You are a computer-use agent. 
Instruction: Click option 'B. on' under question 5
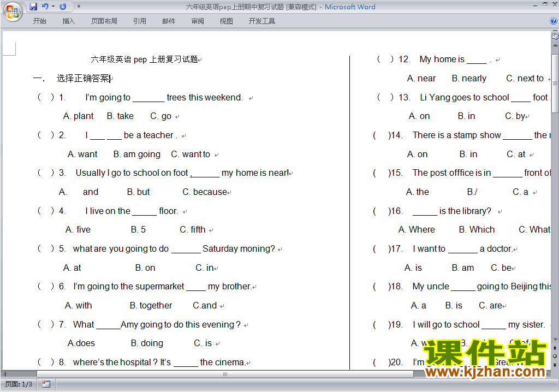(x=145, y=268)
